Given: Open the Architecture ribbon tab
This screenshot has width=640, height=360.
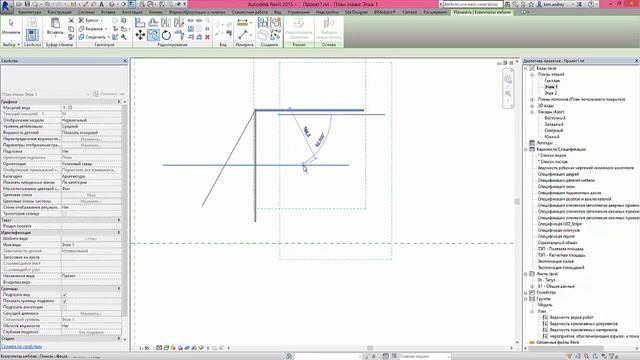Looking at the screenshot, I should coord(30,13).
